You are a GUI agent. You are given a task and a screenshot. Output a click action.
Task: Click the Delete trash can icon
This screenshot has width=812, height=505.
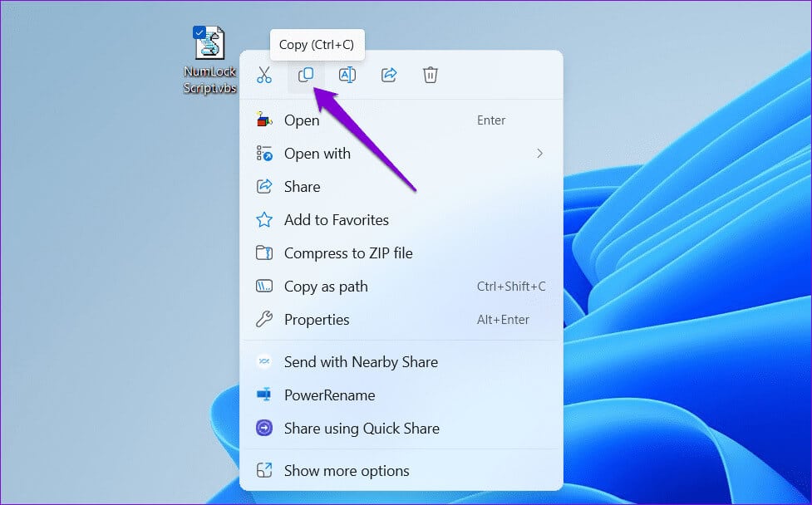[431, 76]
